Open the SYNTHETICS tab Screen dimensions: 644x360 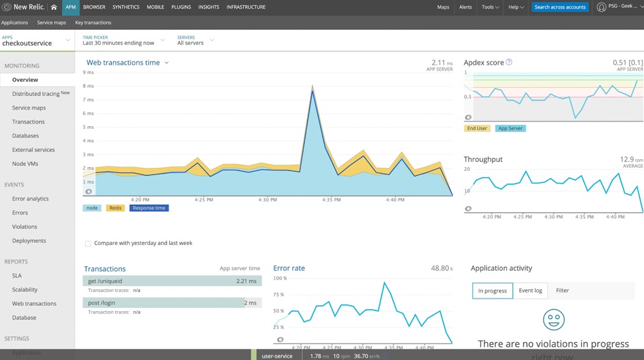[x=126, y=7]
